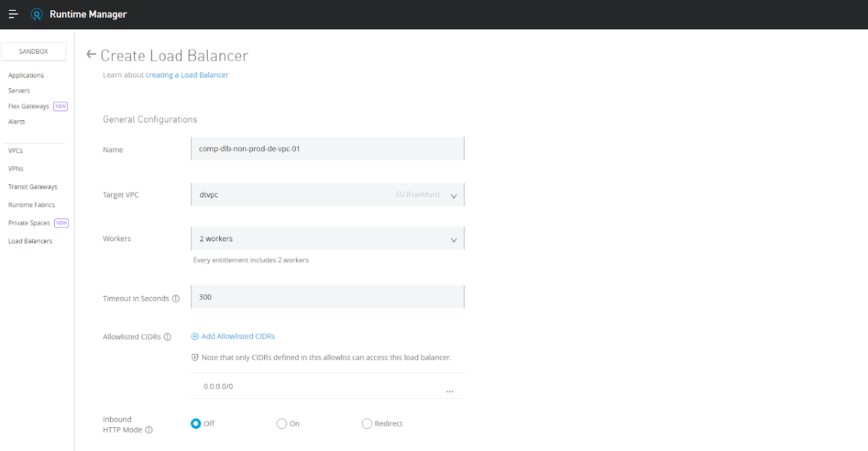Open Servers in the sidebar
The width and height of the screenshot is (868, 451).
(x=19, y=91)
